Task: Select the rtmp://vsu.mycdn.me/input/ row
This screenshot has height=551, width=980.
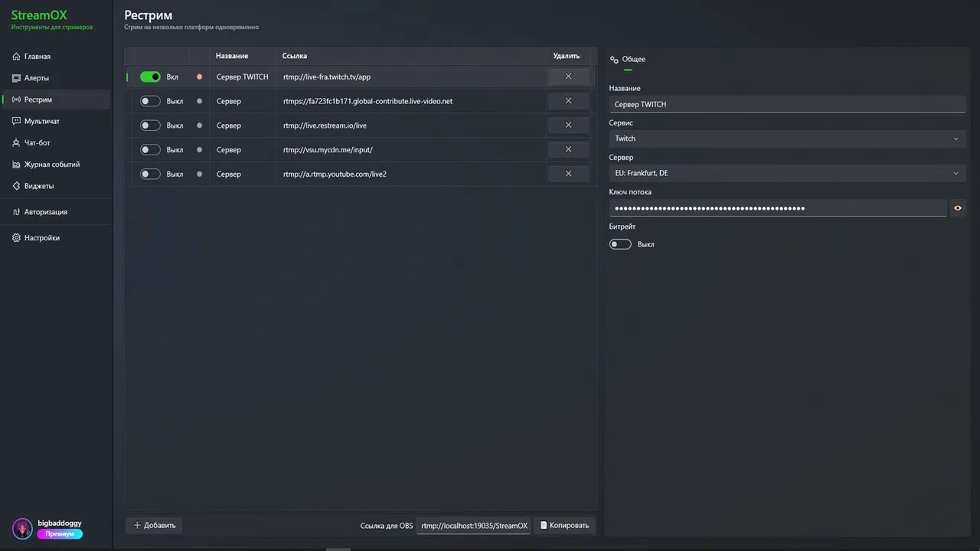Action: click(361, 150)
